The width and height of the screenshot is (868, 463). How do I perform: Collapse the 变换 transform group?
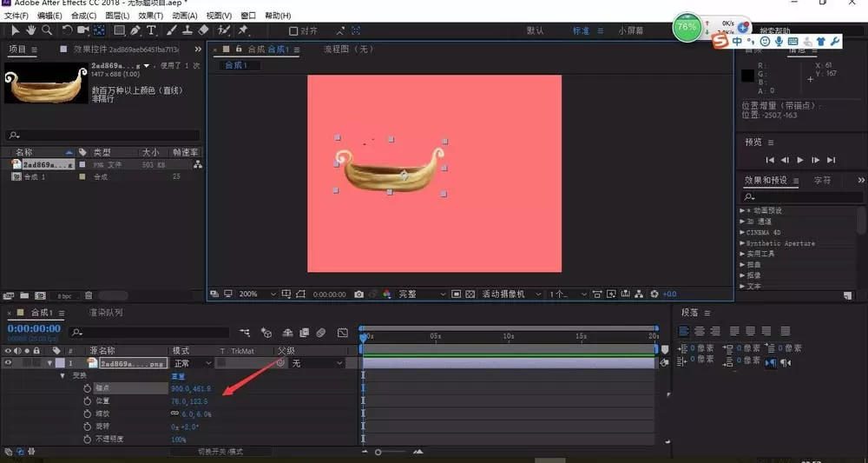(62, 375)
